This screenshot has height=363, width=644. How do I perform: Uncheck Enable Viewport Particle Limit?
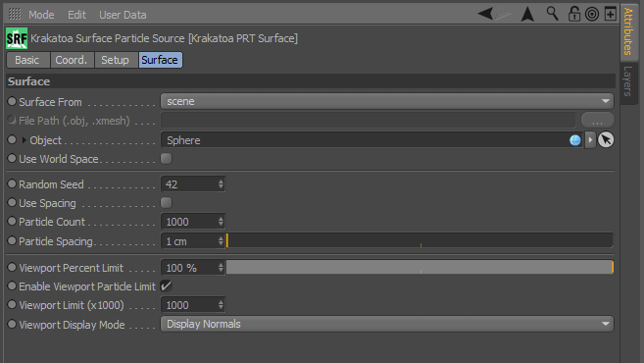[x=166, y=286]
